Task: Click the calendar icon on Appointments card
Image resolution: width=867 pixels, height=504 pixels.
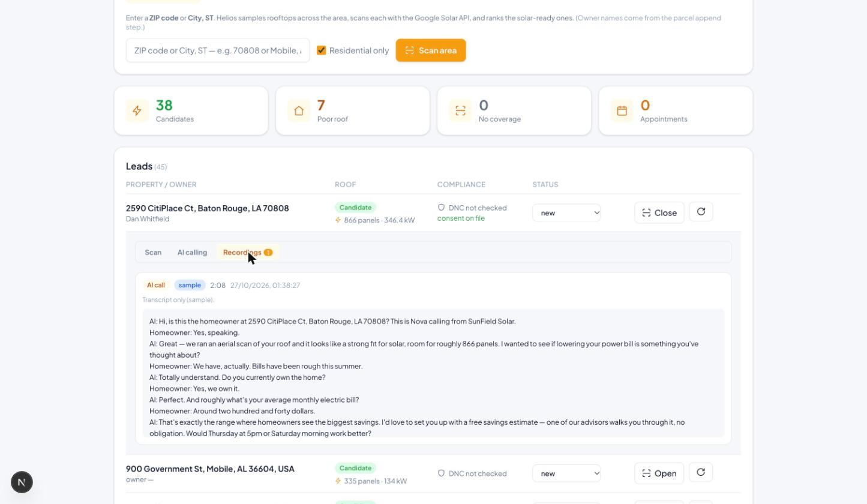Action: coord(622,110)
